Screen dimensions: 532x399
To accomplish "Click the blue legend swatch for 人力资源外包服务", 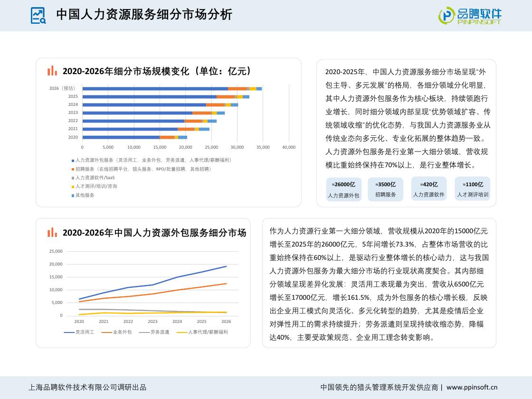I will [73, 161].
